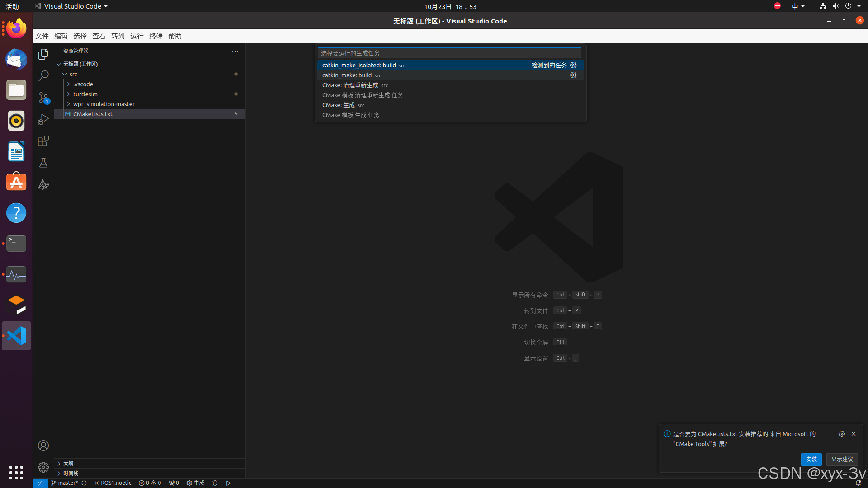Open the Explorer more actions ellipsis
Viewport: 868px width, 488px height.
tap(235, 51)
